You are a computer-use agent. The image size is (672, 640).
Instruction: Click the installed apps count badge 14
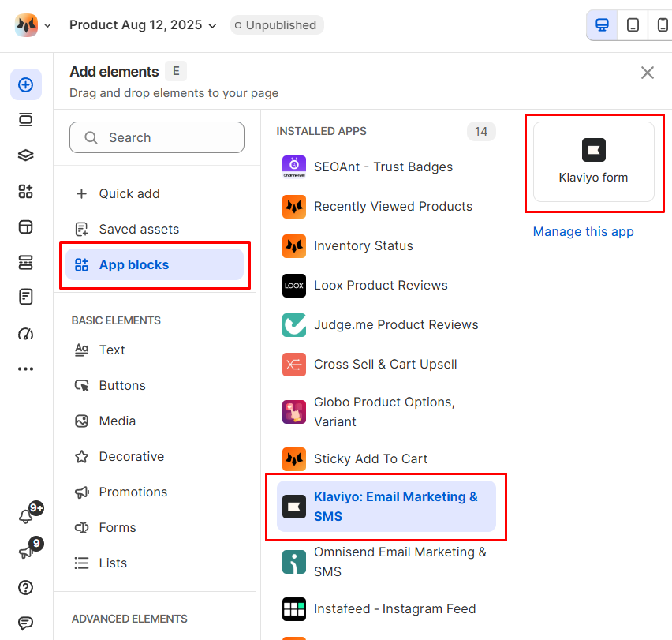point(481,131)
